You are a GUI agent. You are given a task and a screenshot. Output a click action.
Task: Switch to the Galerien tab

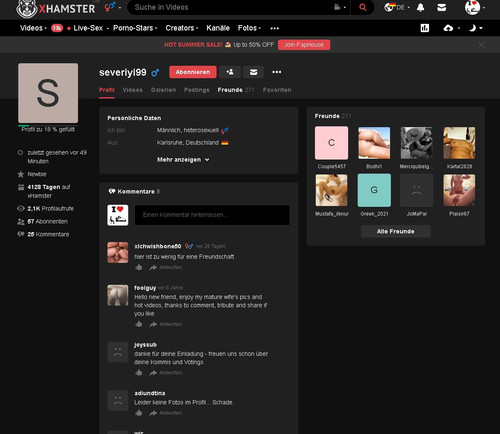coord(163,90)
